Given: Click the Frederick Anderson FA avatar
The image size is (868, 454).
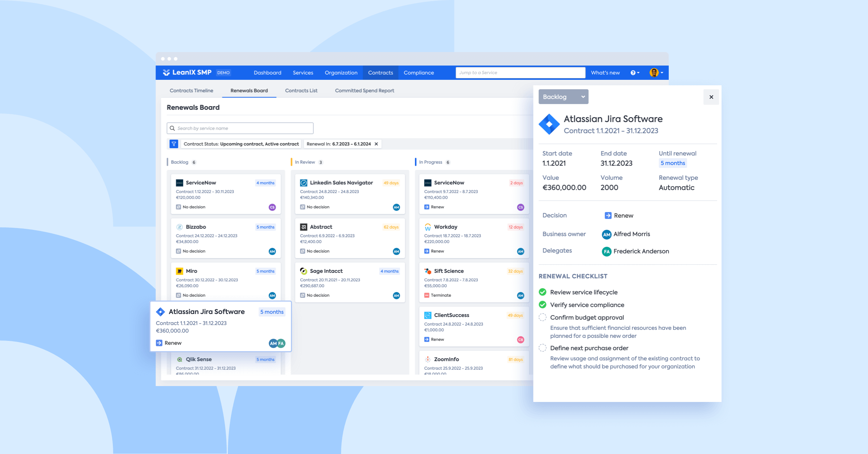Looking at the screenshot, I should (x=607, y=251).
